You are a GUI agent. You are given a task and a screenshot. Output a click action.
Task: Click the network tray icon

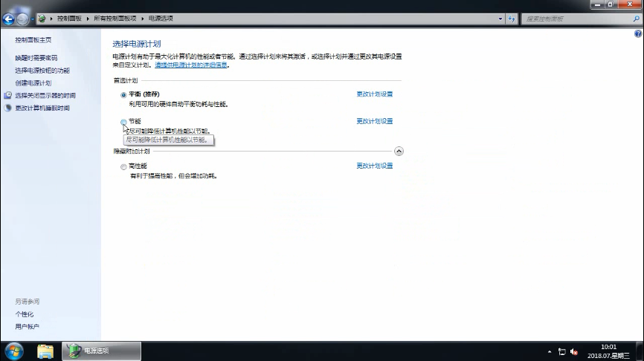(562, 351)
